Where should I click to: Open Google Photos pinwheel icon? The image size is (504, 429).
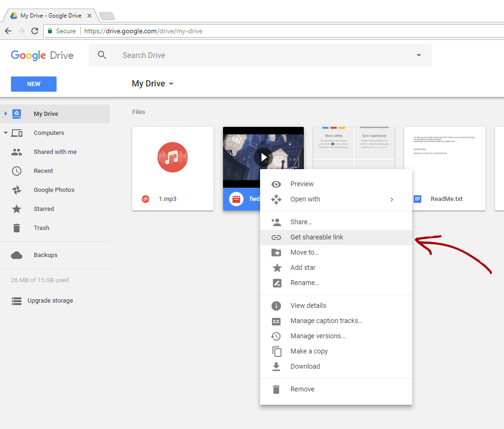point(17,190)
